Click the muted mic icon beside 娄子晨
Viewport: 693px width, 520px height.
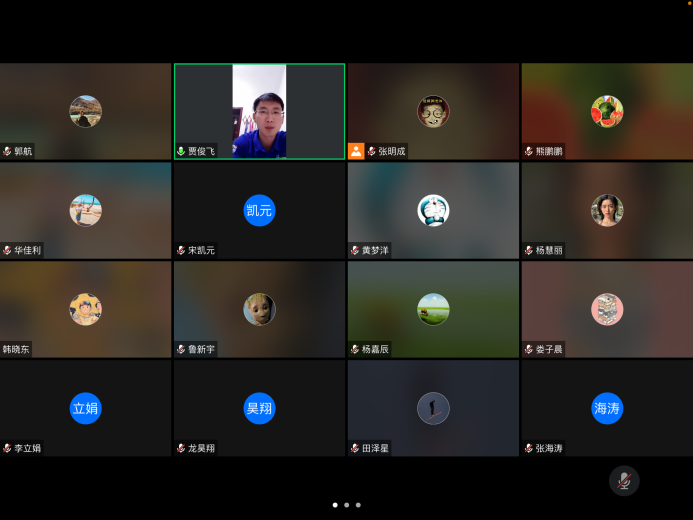[529, 349]
